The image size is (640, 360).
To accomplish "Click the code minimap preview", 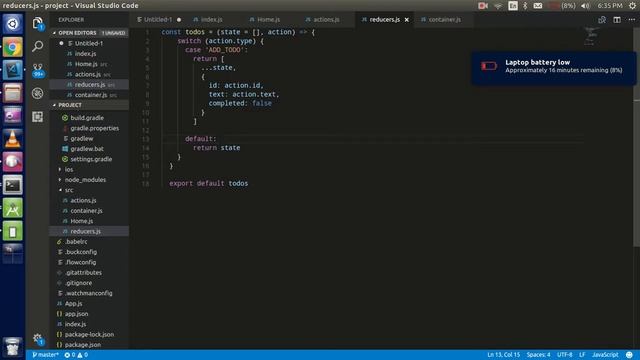I will (591, 36).
